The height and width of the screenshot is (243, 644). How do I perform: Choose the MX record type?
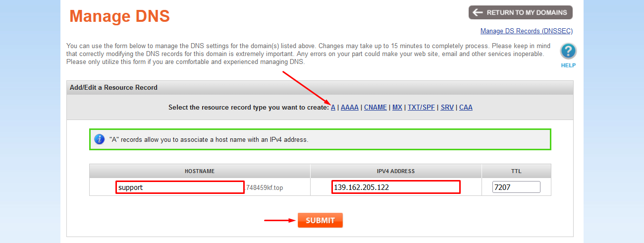(397, 107)
